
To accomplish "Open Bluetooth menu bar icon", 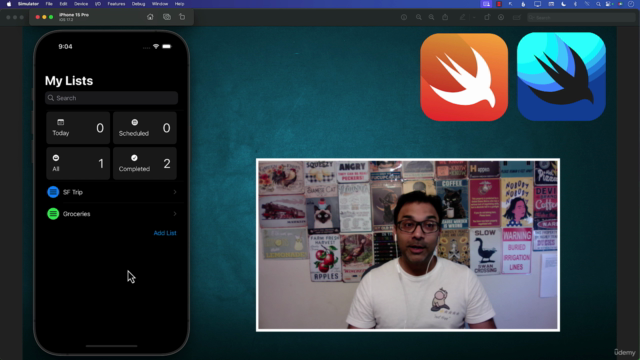I will point(575,4).
